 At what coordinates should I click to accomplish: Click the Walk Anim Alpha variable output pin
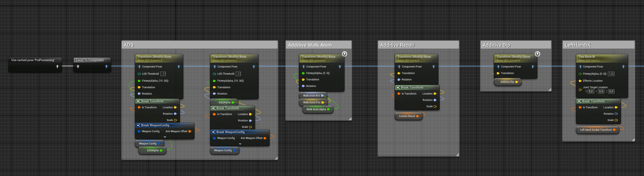329,109
